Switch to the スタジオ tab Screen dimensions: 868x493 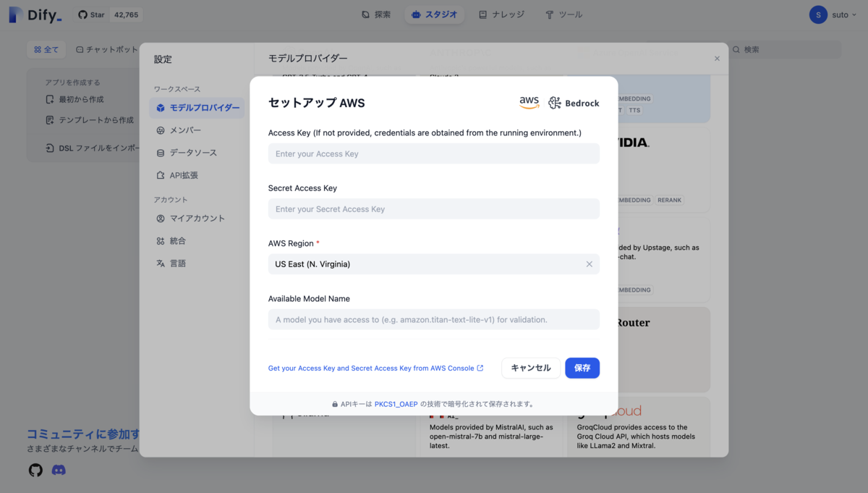pyautogui.click(x=434, y=14)
